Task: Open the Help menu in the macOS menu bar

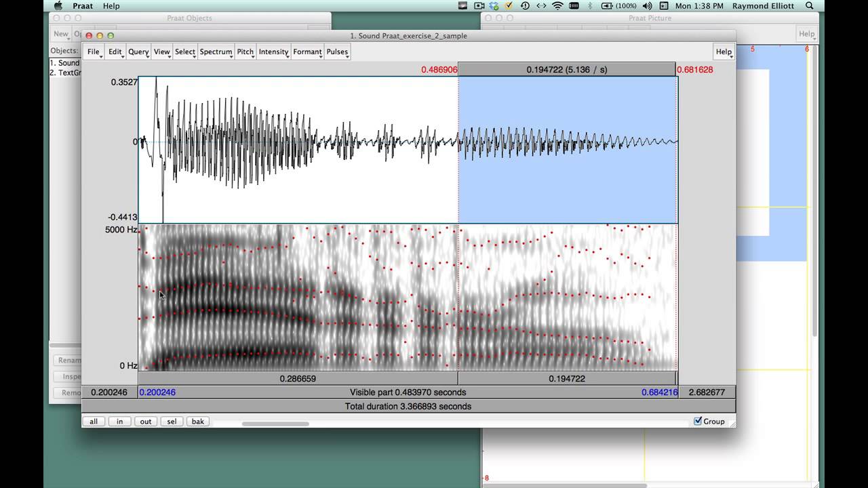Action: [111, 5]
